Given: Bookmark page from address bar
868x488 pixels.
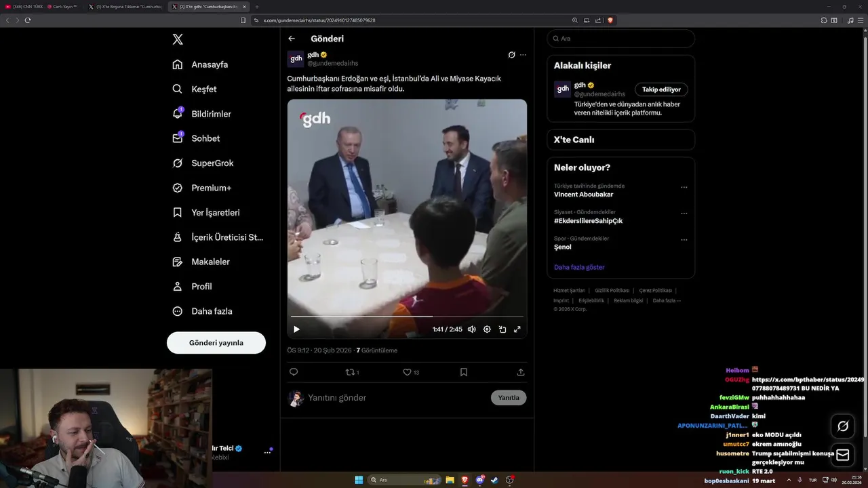Looking at the screenshot, I should coord(243,20).
